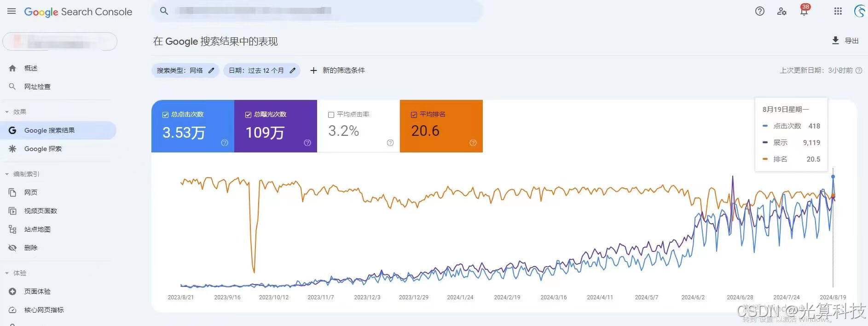Click the 视频页面数 icon
The height and width of the screenshot is (326, 868).
(12, 211)
